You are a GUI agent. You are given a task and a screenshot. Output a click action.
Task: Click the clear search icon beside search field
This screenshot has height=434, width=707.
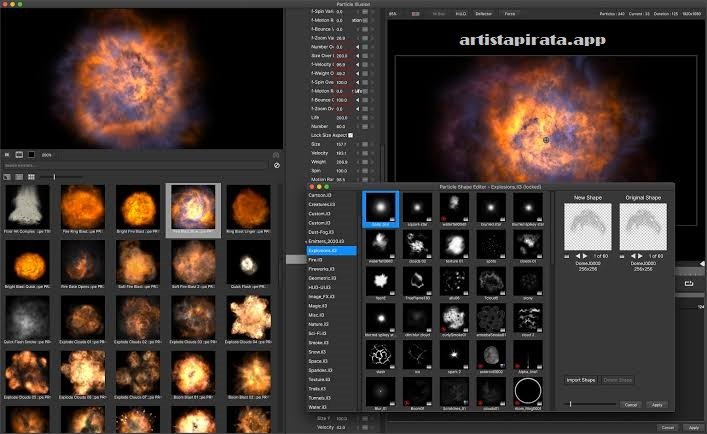[x=277, y=165]
